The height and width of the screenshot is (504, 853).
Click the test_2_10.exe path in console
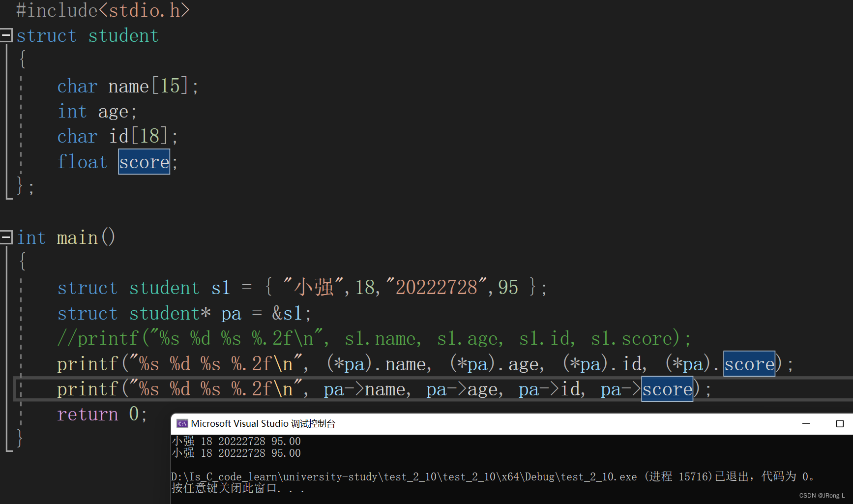404,476
